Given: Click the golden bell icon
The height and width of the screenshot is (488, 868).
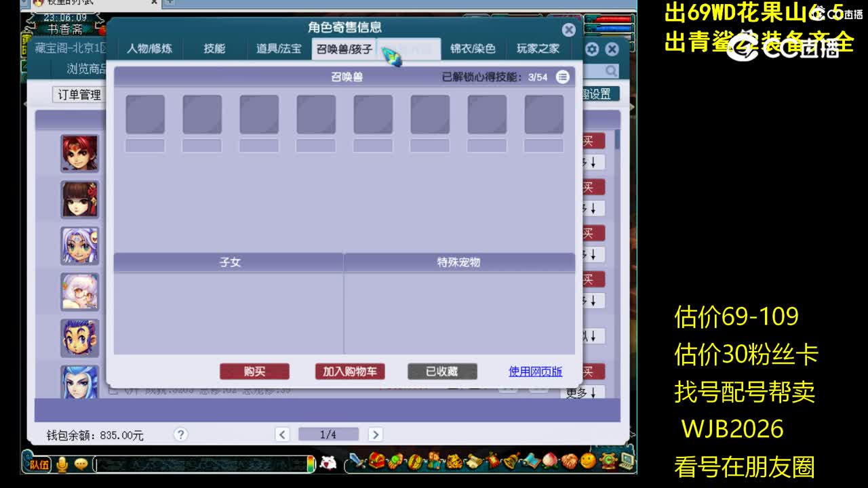Looking at the screenshot, I should click(x=512, y=460).
